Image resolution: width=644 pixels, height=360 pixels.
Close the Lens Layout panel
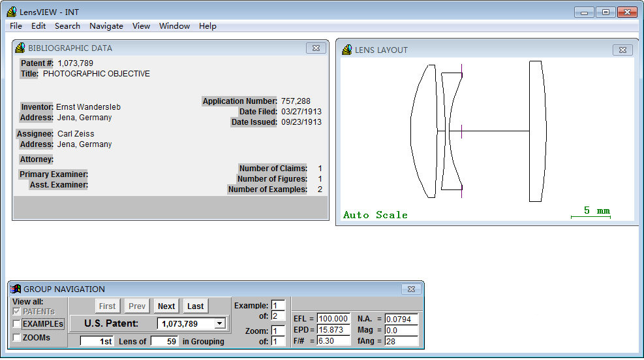[x=622, y=50]
